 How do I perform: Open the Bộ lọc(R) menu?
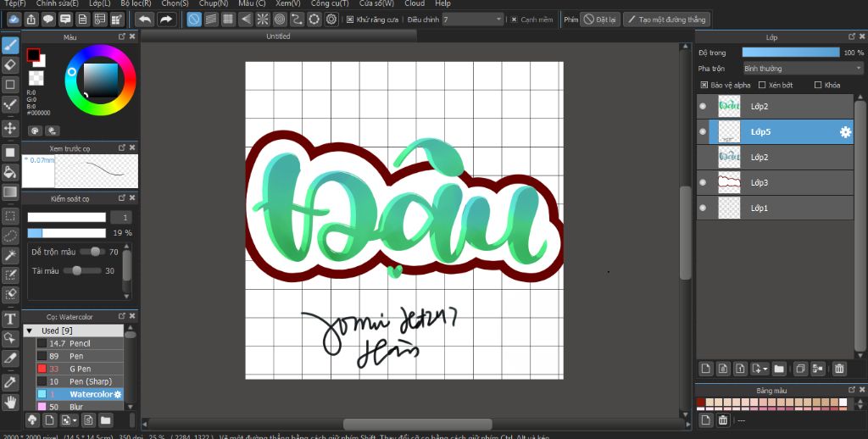coord(136,3)
